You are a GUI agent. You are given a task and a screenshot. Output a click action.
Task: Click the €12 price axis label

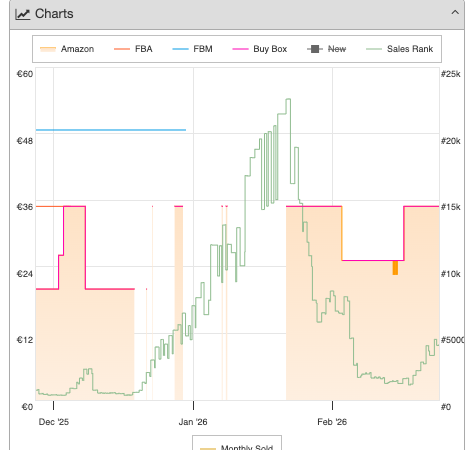click(x=25, y=340)
